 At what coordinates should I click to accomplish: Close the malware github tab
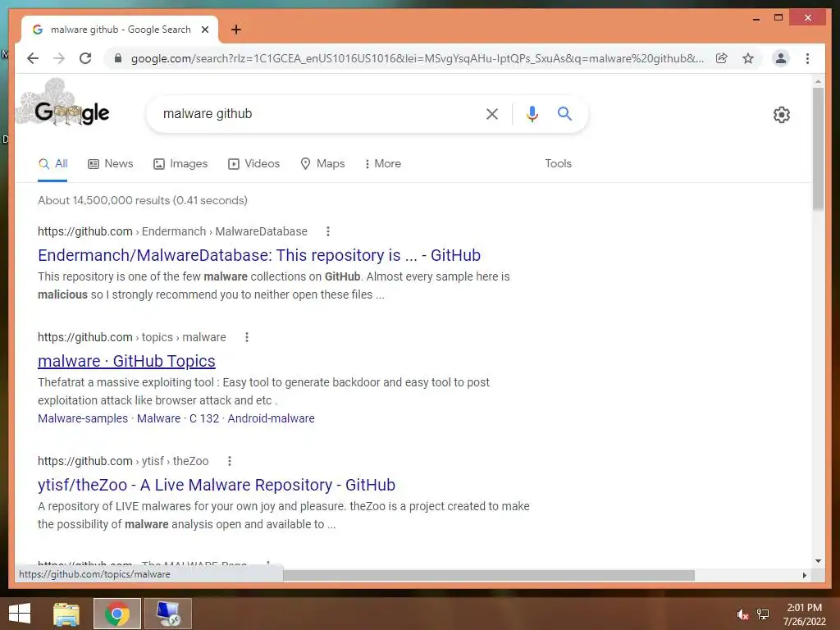coord(205,30)
